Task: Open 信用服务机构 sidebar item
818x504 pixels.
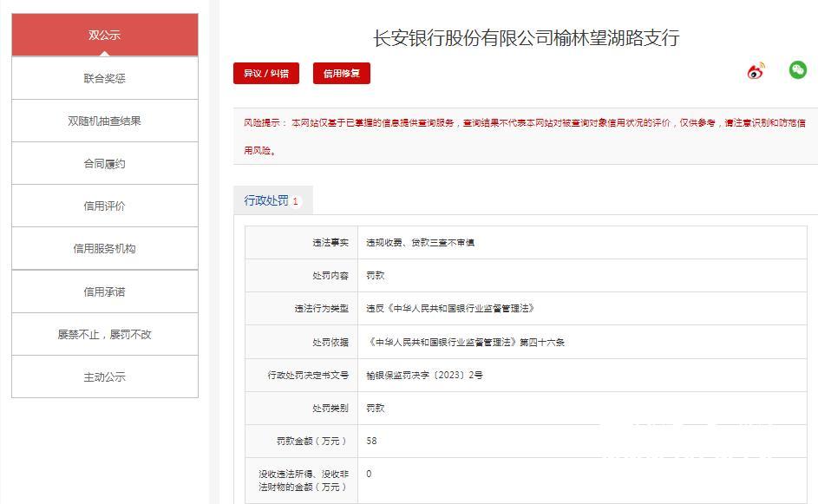Action: pyautogui.click(x=105, y=249)
